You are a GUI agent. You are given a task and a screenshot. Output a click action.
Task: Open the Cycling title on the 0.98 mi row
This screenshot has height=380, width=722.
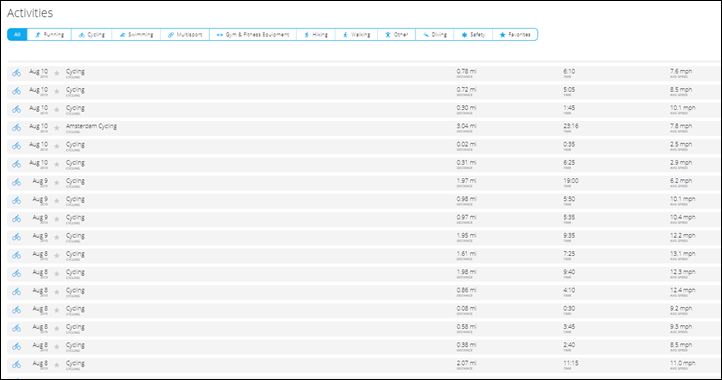75,199
